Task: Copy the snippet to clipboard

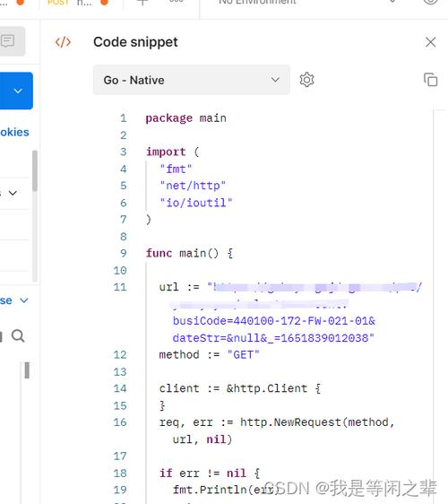Action: point(430,80)
